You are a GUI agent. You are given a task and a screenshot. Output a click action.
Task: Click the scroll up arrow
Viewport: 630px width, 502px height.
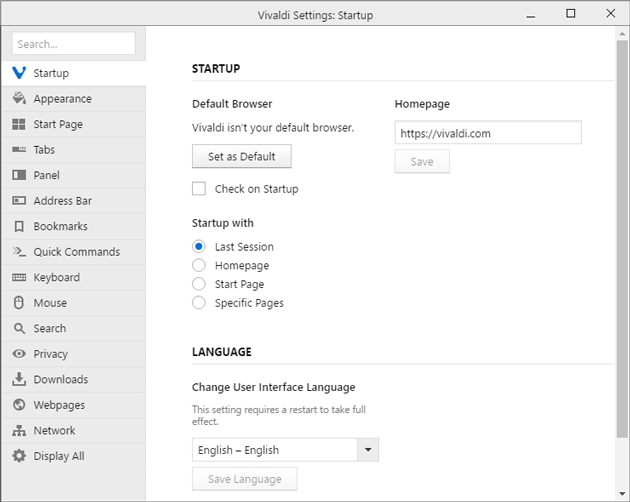(622, 34)
